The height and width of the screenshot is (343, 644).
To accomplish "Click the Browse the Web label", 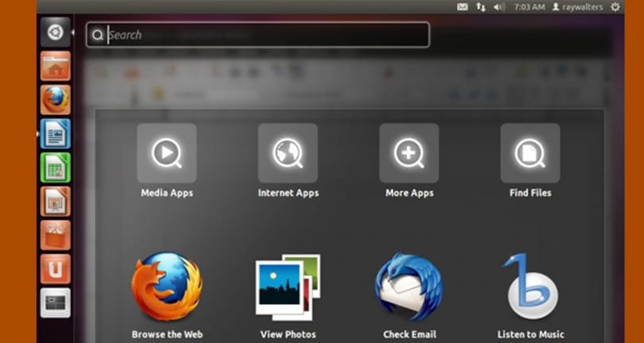I will point(167,334).
